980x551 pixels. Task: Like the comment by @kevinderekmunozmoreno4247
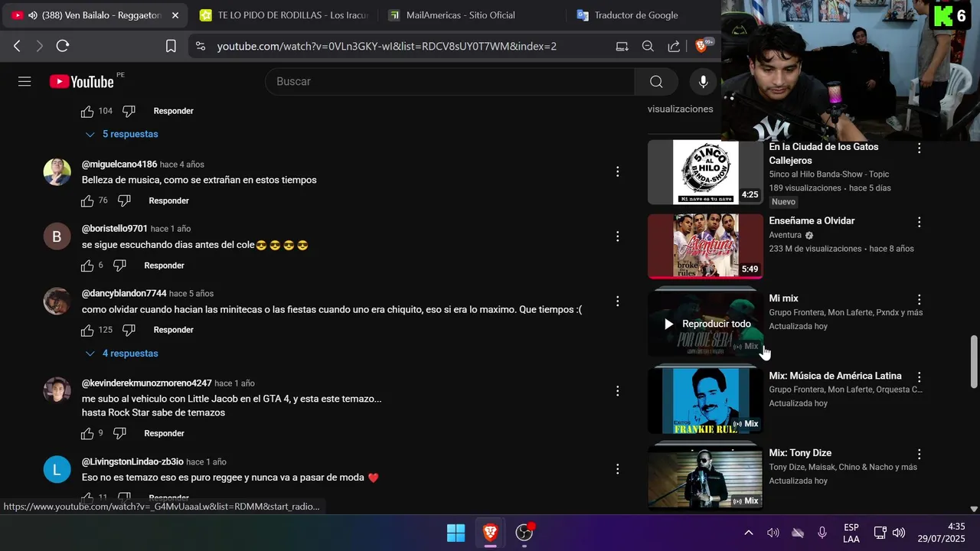click(x=87, y=433)
